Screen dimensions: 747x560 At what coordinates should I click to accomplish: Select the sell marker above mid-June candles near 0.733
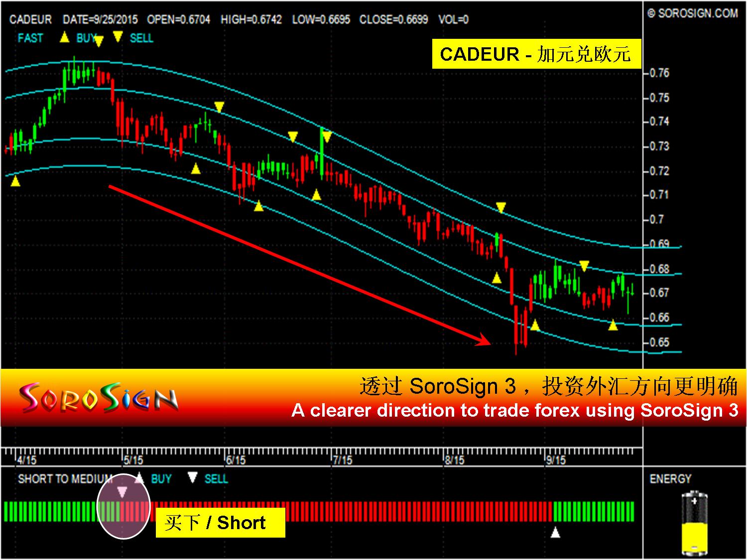(293, 137)
